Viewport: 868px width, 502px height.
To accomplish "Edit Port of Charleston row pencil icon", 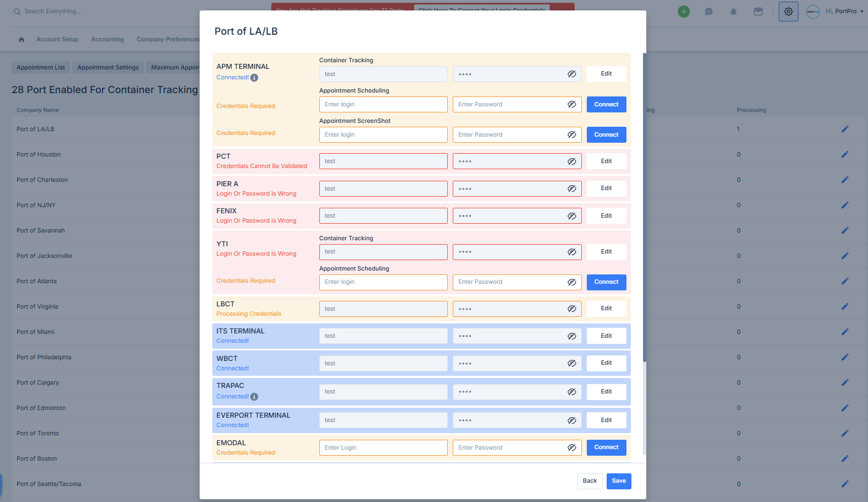I will 845,180.
